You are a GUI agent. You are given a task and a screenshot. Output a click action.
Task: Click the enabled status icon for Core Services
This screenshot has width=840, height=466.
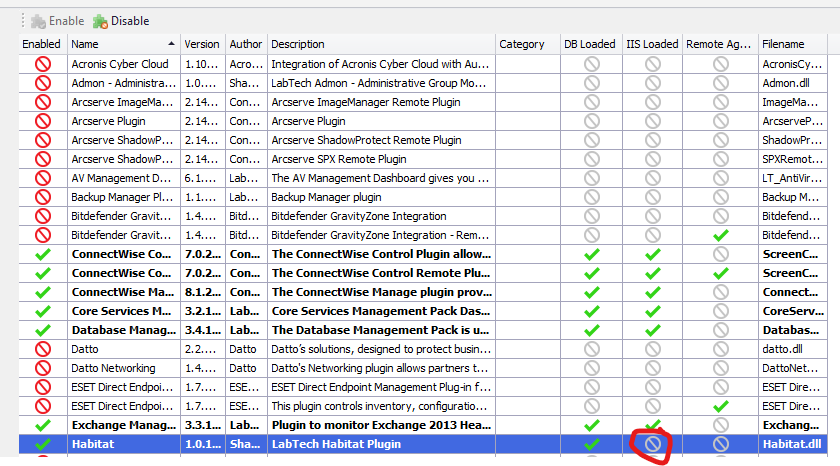pyautogui.click(x=42, y=311)
